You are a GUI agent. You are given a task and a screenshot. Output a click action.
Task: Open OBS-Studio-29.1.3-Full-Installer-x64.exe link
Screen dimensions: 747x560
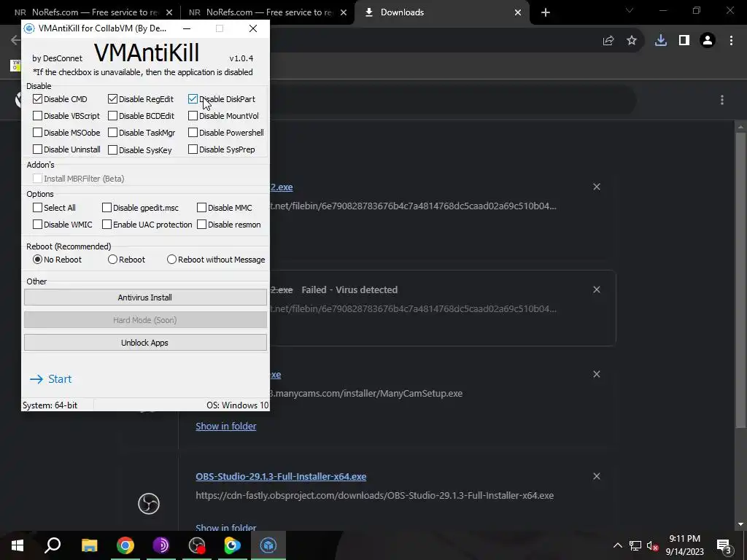pos(281,476)
